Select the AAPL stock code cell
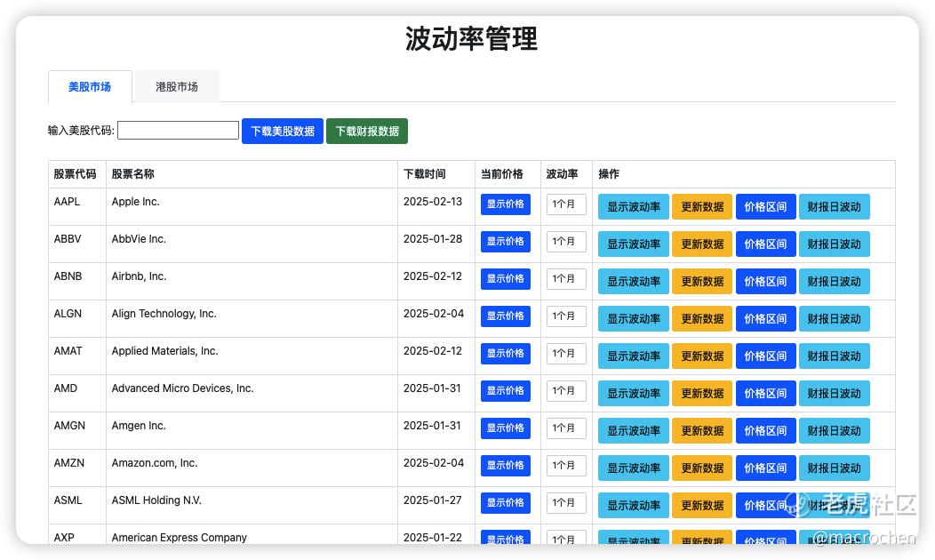 (77, 206)
